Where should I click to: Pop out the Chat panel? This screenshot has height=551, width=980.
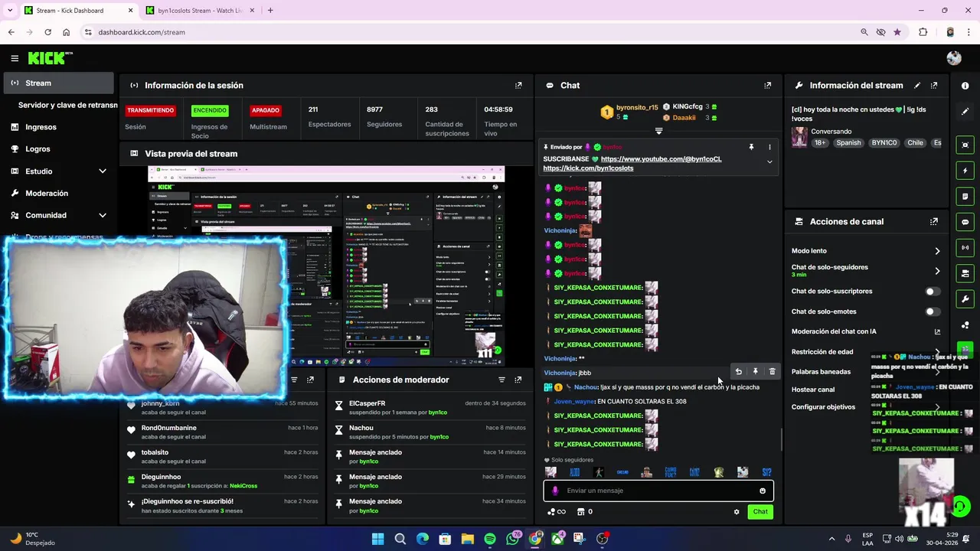[768, 85]
